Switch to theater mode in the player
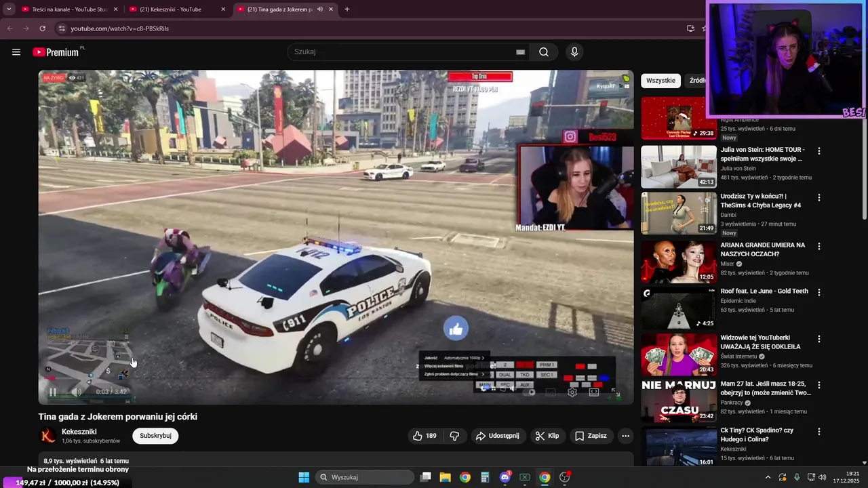This screenshot has height=488, width=868. [594, 392]
